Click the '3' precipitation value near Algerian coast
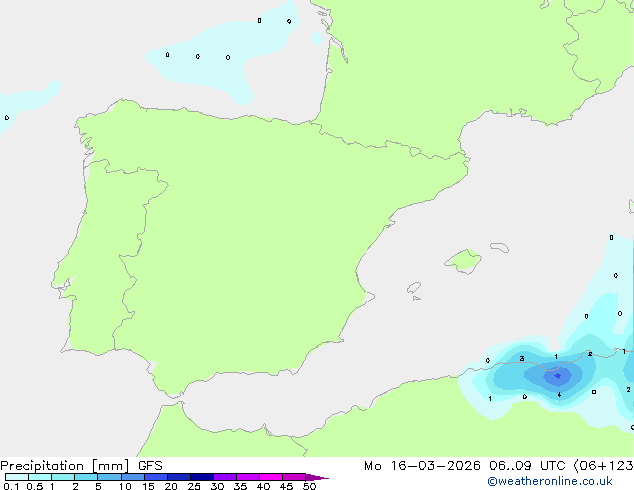634x490 pixels. pos(522,359)
